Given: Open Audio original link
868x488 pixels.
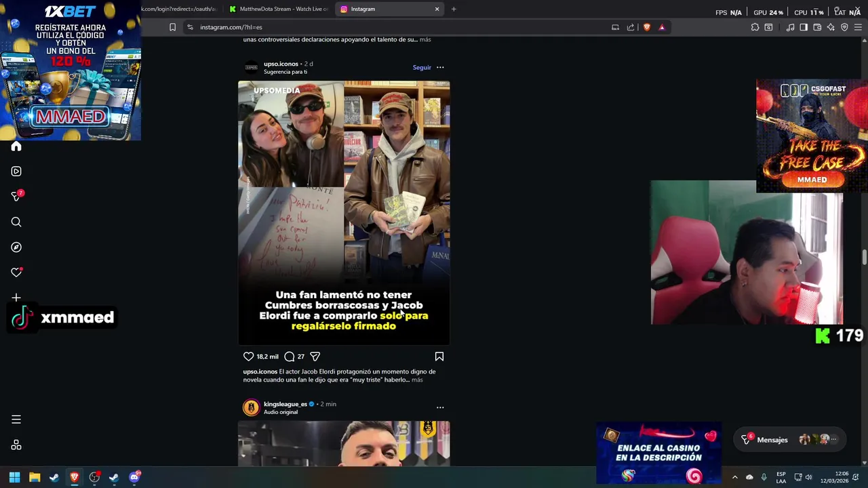Looking at the screenshot, I should coord(281,412).
